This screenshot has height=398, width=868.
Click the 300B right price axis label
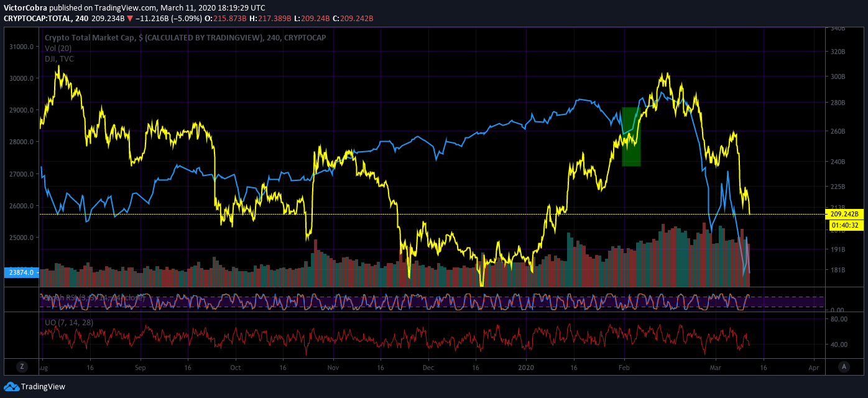(x=838, y=77)
